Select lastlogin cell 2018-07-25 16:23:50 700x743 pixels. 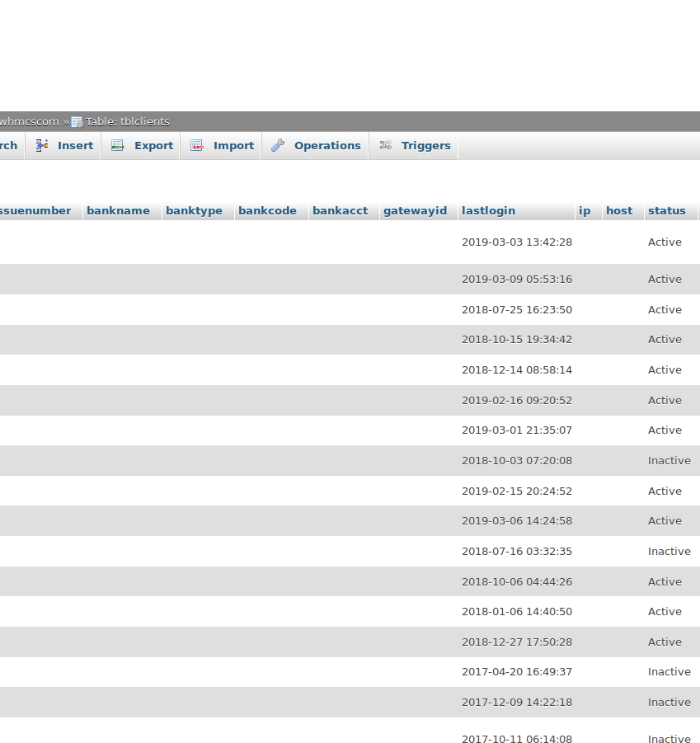pos(517,309)
